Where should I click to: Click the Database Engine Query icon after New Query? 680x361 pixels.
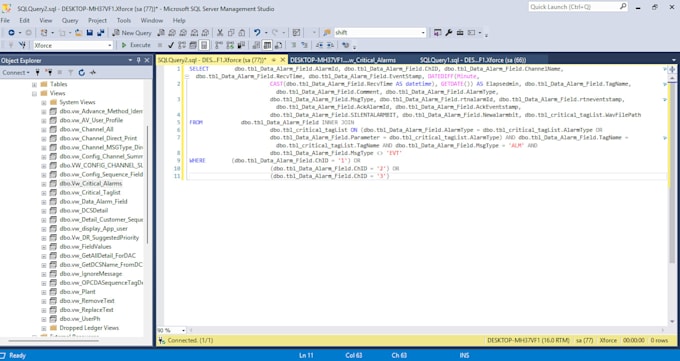click(161, 33)
